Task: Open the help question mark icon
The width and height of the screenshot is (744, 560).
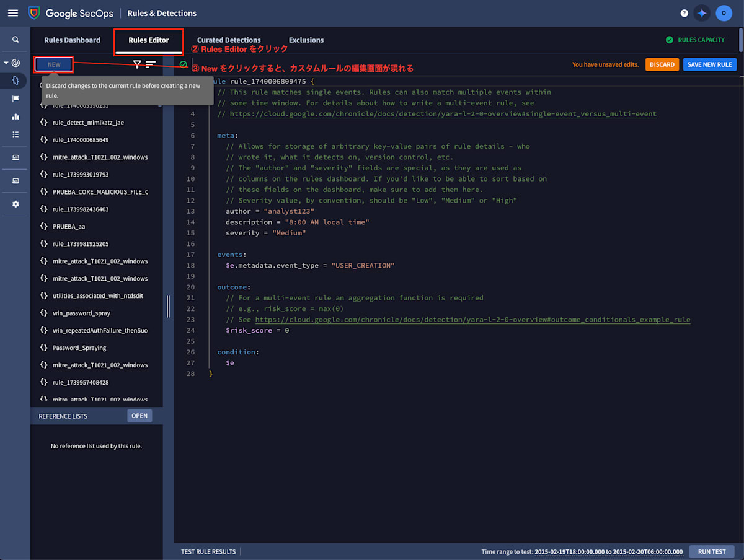Action: pyautogui.click(x=684, y=13)
